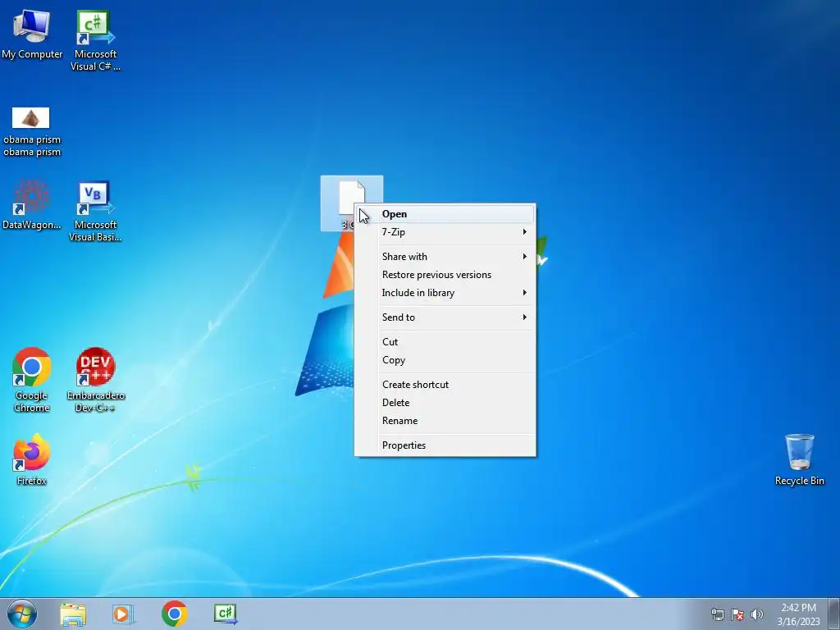This screenshot has height=630, width=840.
Task: Choose Restore previous versions
Action: (445, 275)
